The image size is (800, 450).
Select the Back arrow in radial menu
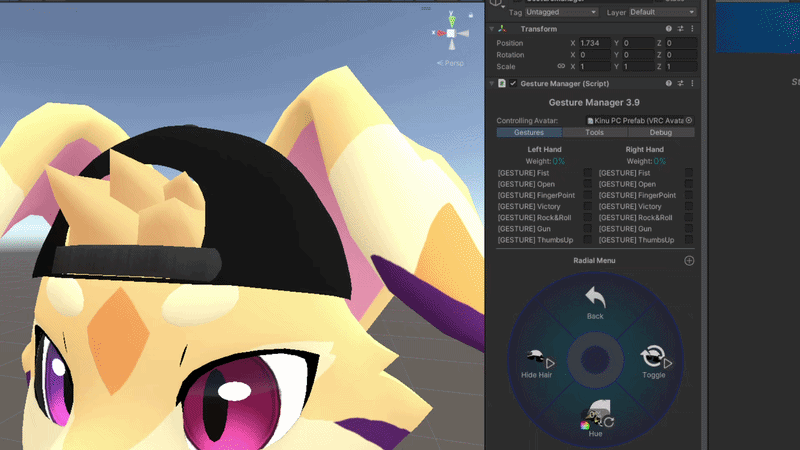click(x=595, y=303)
